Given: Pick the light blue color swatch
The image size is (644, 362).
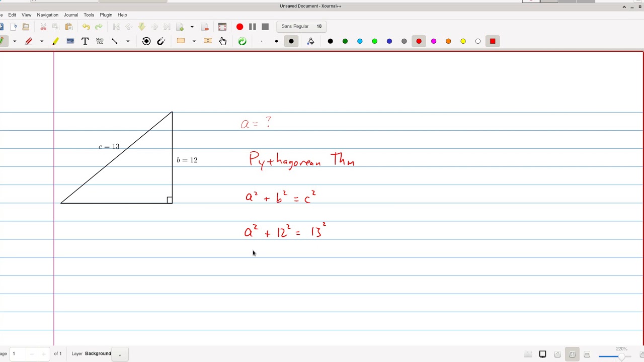Looking at the screenshot, I should point(360,41).
